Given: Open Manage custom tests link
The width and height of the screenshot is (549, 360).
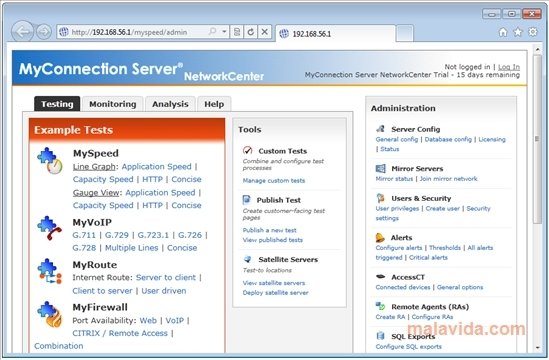Looking at the screenshot, I should click(x=274, y=180).
